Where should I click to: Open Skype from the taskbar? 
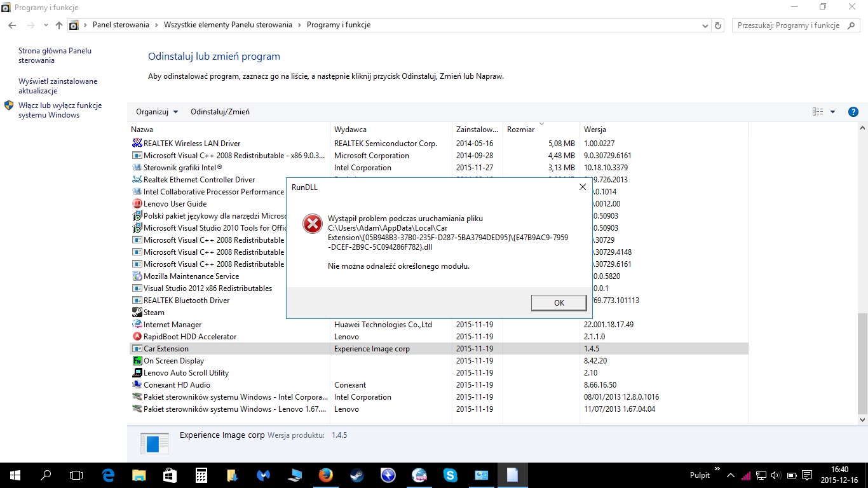[451, 475]
